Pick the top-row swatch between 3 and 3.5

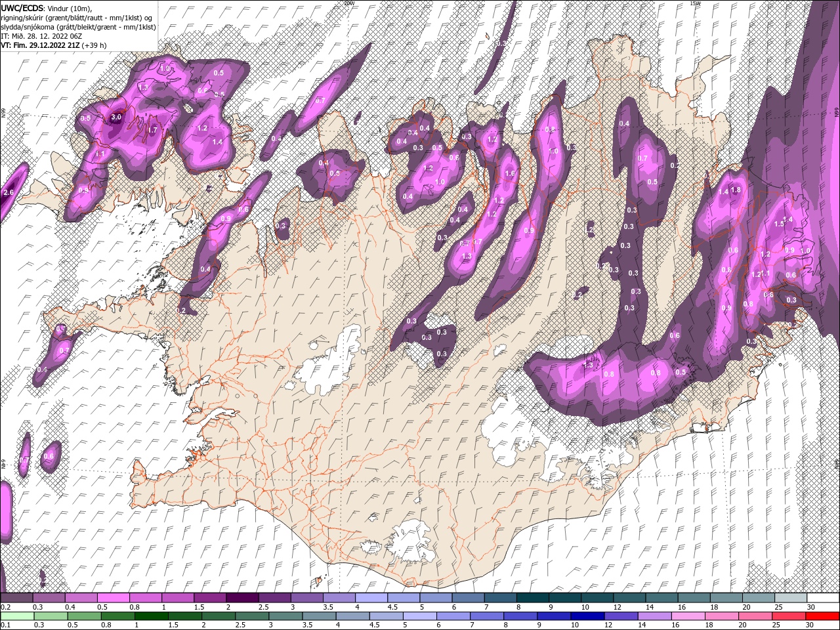(x=306, y=598)
